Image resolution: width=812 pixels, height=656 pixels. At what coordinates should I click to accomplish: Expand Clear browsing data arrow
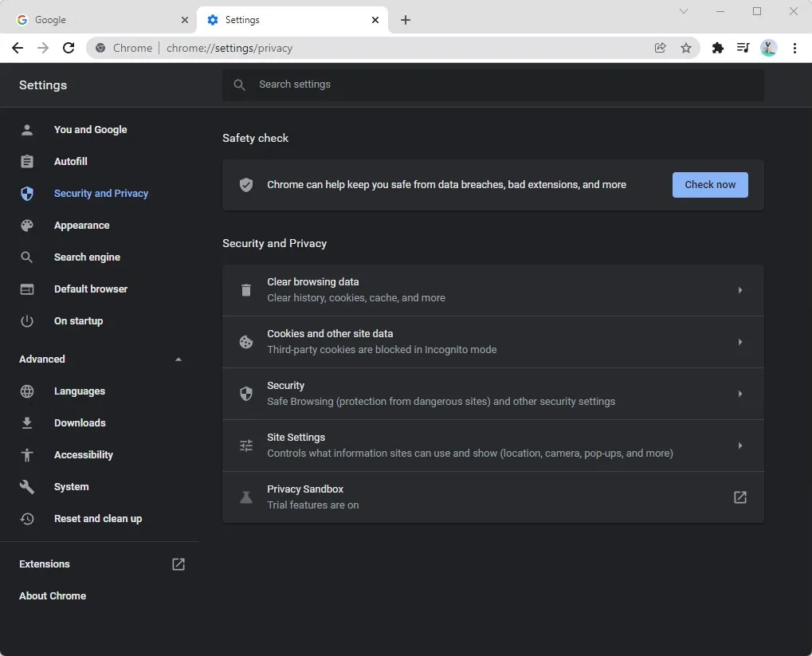coord(739,290)
